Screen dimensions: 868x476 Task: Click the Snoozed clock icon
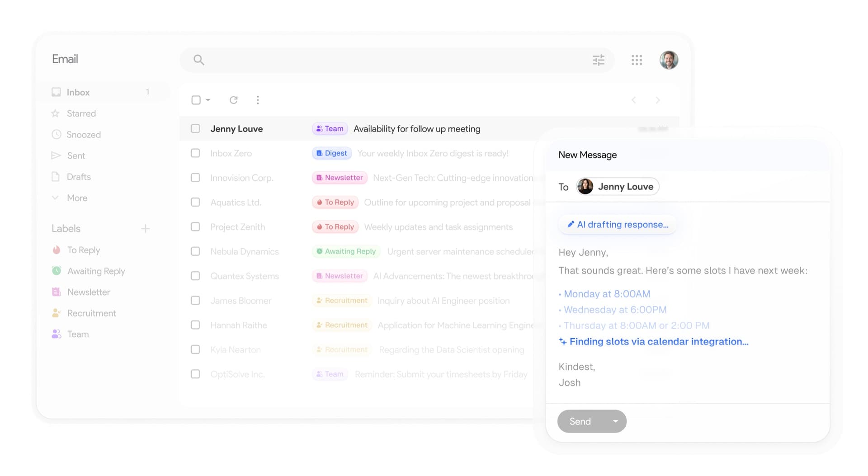56,134
